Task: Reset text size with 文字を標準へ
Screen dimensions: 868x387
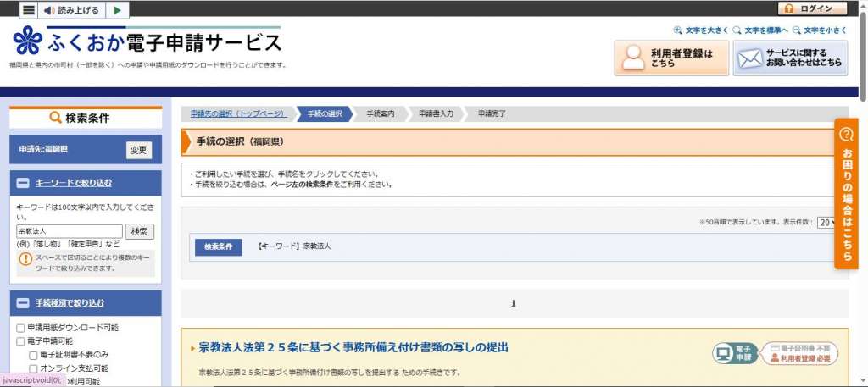Action: 761,30
